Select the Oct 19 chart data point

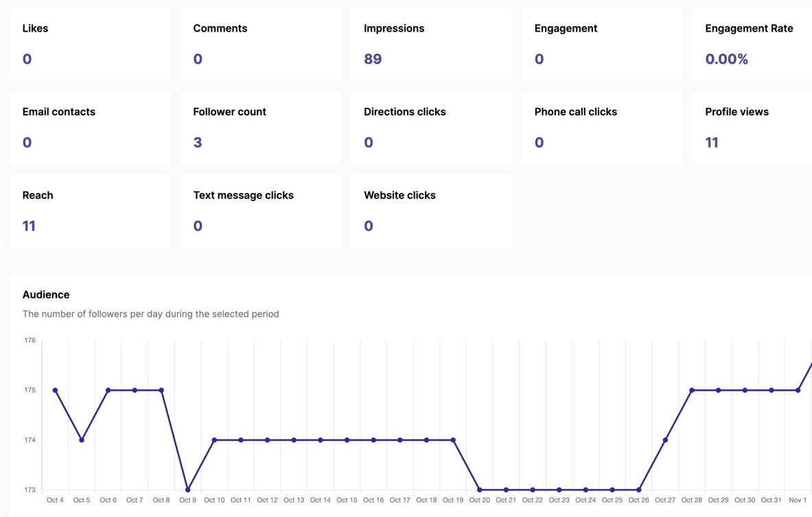point(453,440)
